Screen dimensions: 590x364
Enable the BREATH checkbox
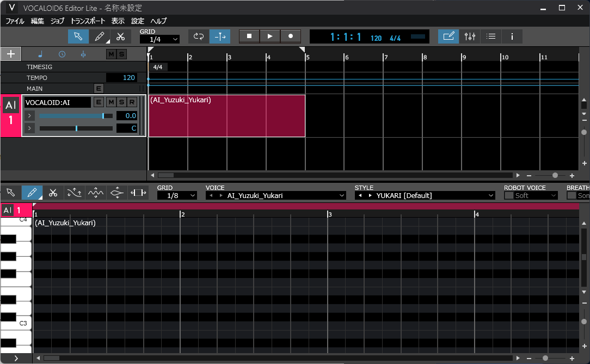[571, 195]
